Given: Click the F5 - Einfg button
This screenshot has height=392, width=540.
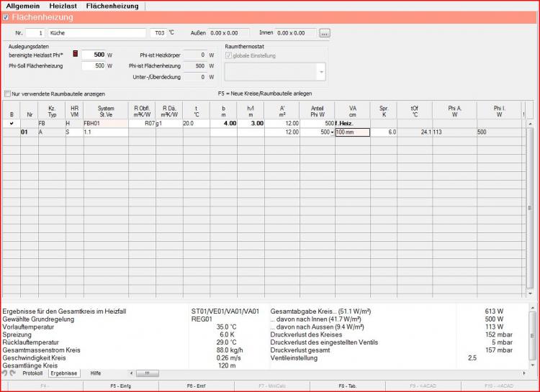Looking at the screenshot, I should coord(121,386).
